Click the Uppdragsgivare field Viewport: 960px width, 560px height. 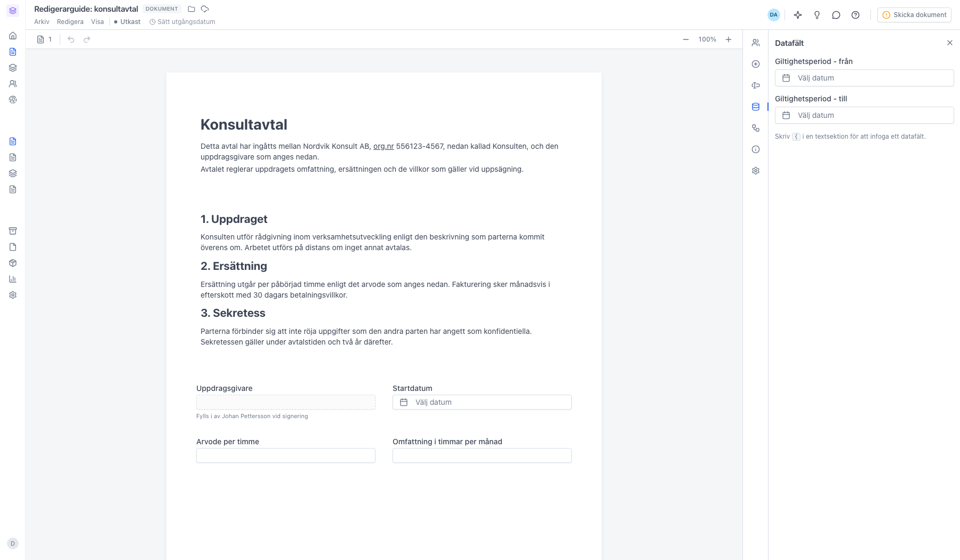286,402
